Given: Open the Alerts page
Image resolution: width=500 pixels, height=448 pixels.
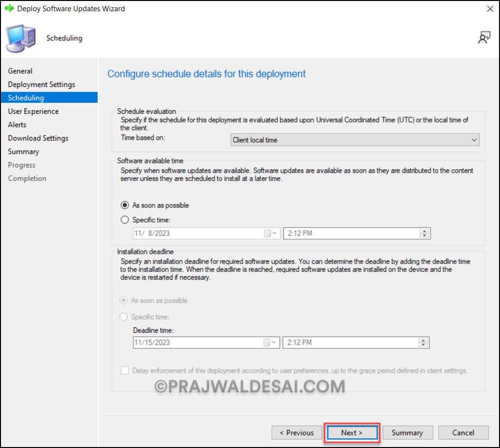Looking at the screenshot, I should click(17, 124).
